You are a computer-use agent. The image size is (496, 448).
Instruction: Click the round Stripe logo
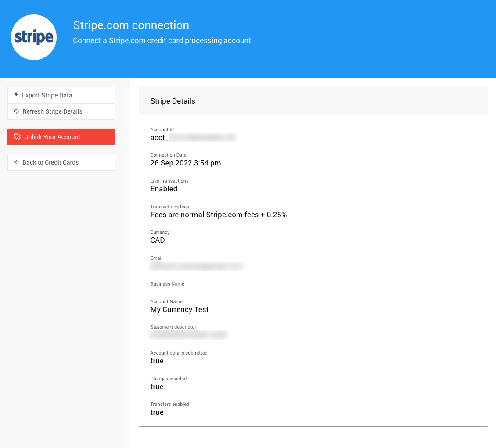34,37
